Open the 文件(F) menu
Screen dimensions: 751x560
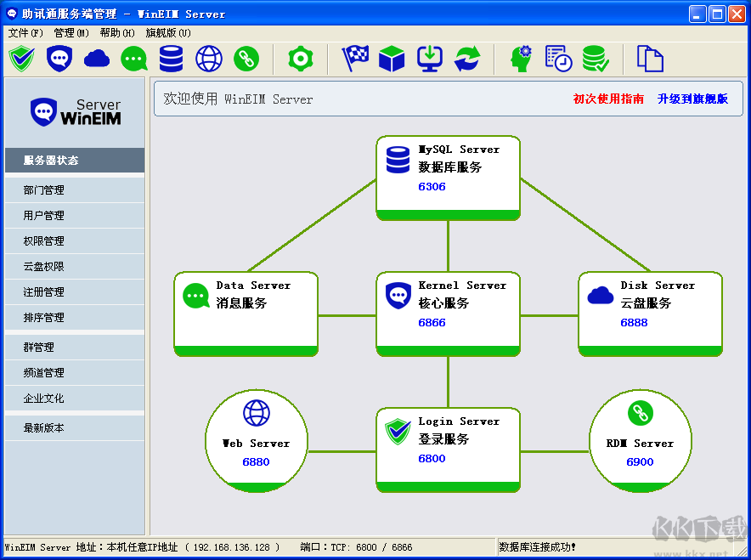click(x=25, y=33)
